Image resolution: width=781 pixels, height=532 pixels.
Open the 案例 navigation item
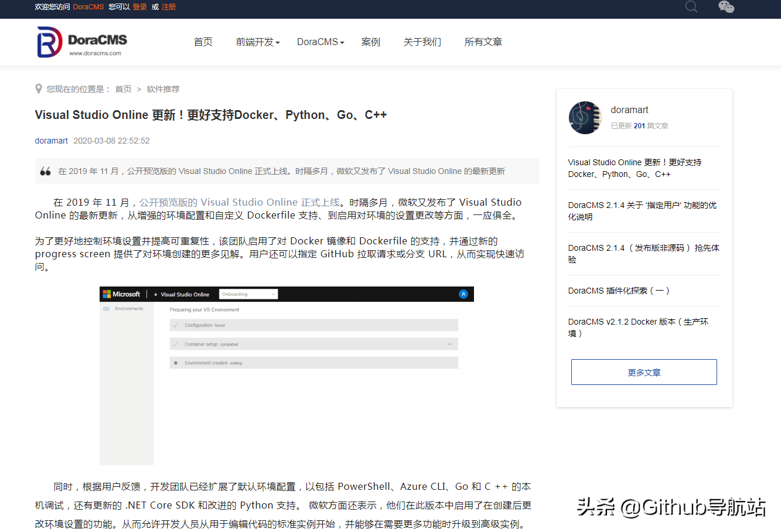pos(371,42)
